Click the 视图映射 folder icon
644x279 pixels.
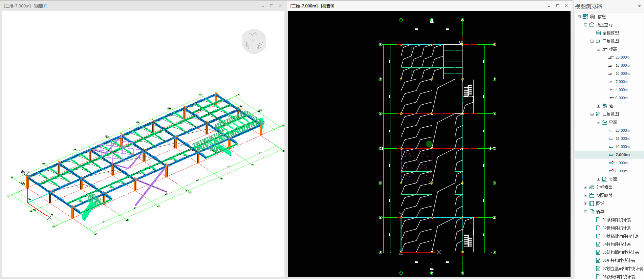592,195
